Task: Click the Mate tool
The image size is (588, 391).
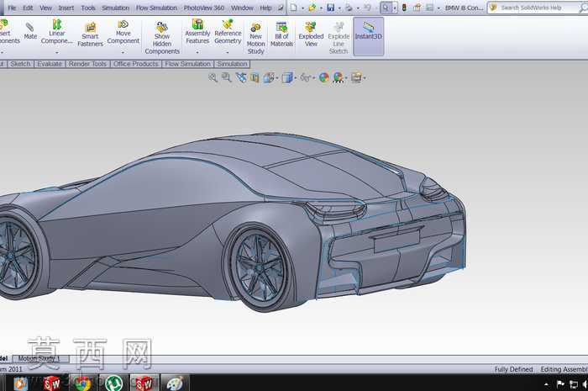Action: coord(30,31)
